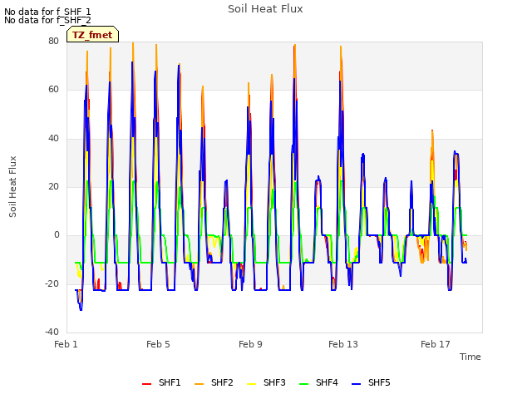The width and height of the screenshot is (532, 399).
Task: Click the blue SHF5 legend swatch
Action: pos(357,384)
